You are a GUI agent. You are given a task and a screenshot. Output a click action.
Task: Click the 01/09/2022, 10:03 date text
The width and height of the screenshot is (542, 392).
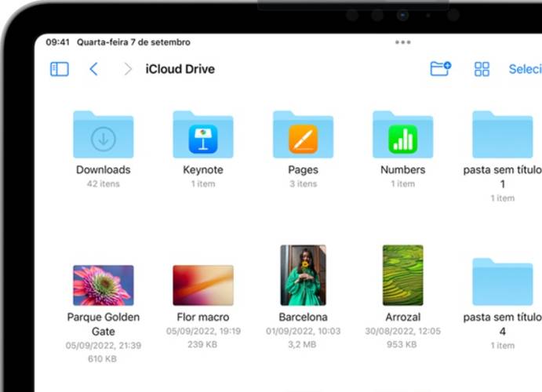coord(303,331)
